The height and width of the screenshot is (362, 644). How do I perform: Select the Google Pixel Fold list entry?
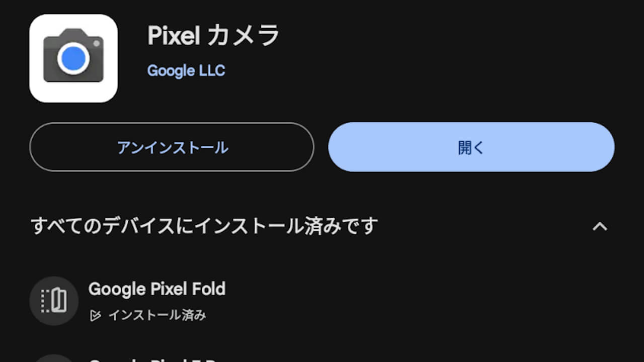click(x=157, y=289)
